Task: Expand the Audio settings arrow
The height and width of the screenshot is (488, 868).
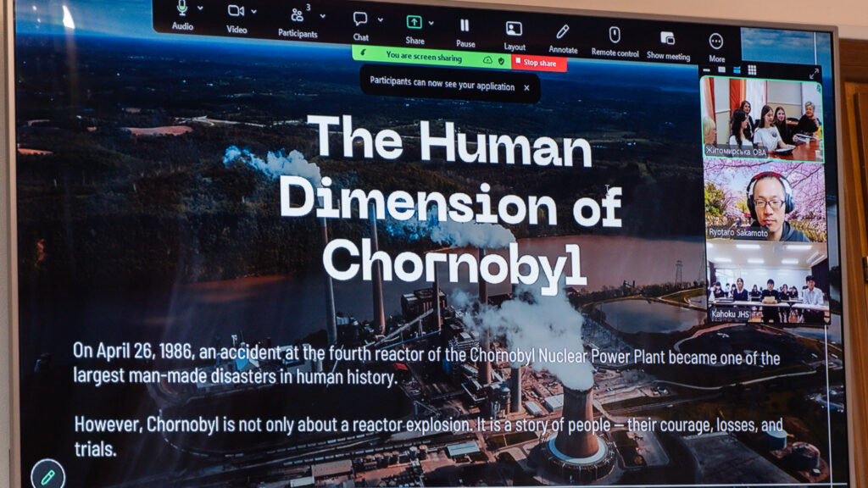Action: [x=200, y=8]
